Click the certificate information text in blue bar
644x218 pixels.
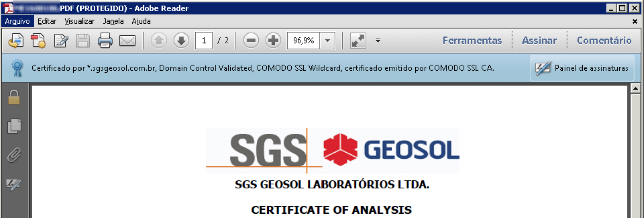coord(263,68)
